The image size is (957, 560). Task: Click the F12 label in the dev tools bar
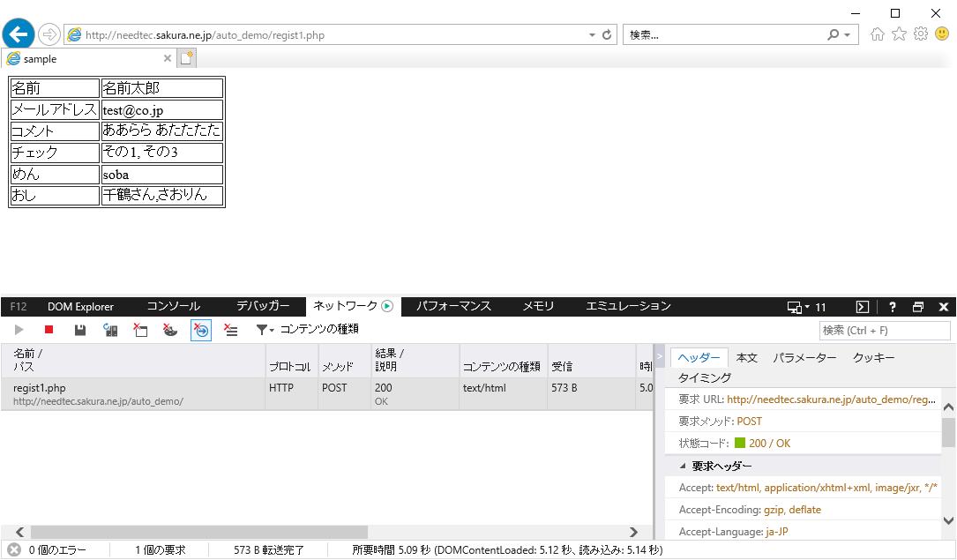coord(19,307)
